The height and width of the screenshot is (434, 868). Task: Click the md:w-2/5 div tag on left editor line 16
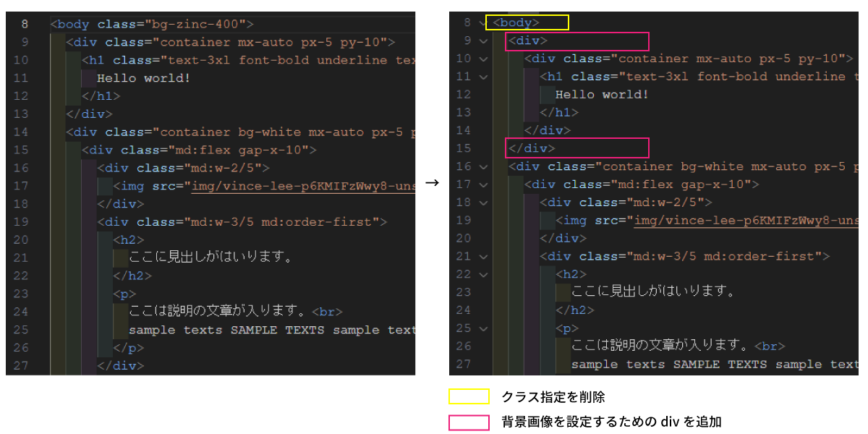(184, 169)
